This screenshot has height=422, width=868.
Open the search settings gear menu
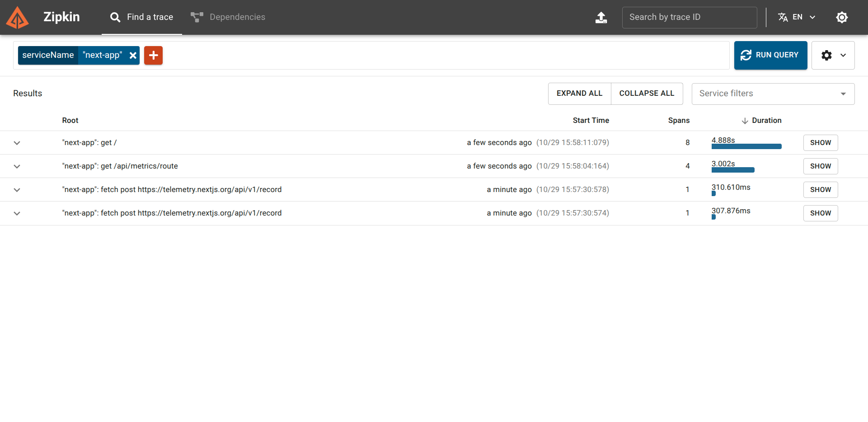coord(832,56)
